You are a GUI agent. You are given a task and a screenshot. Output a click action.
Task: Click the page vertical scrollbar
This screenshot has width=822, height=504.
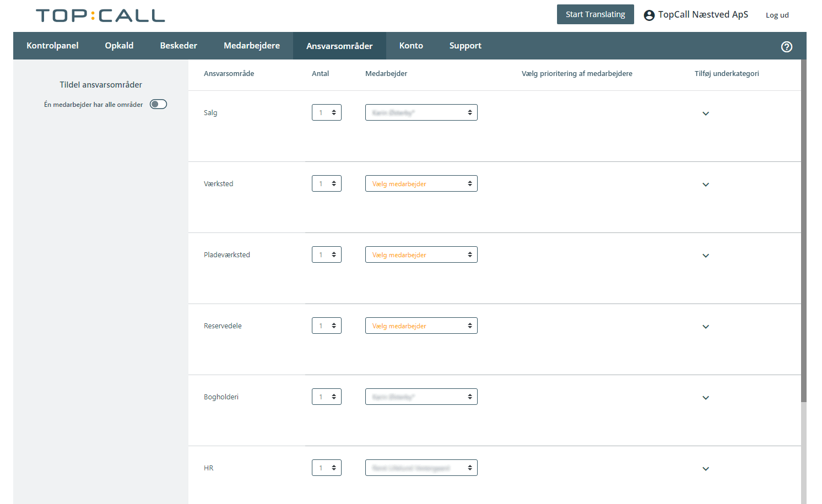pos(803,231)
